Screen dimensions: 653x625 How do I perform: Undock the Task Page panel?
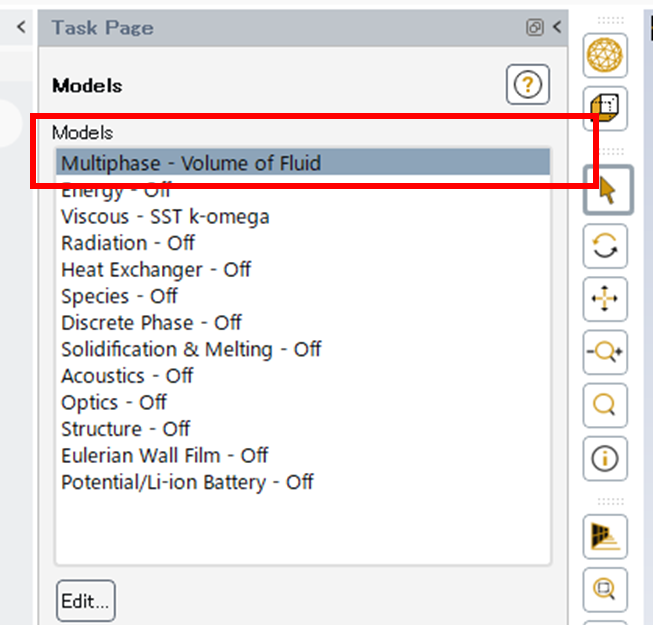coord(534,27)
